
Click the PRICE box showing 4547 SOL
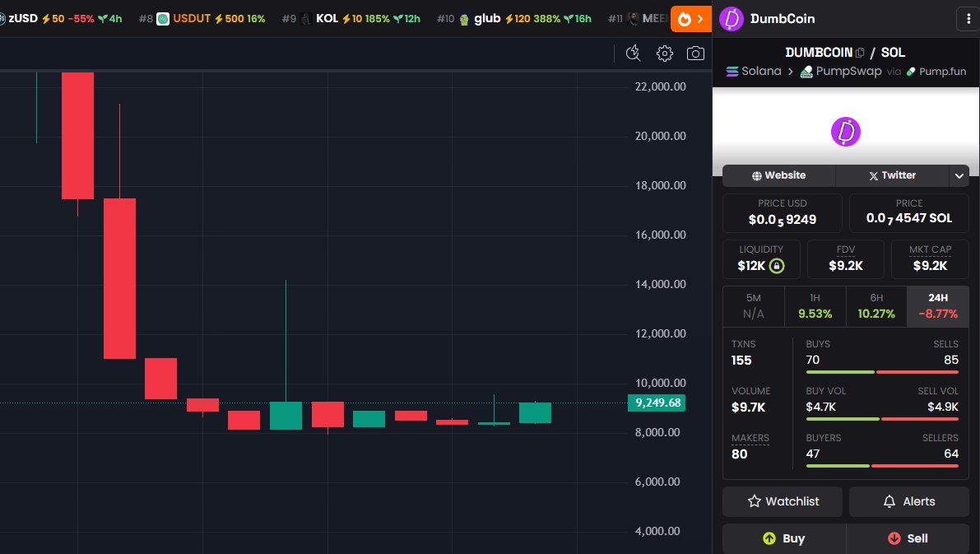908,213
